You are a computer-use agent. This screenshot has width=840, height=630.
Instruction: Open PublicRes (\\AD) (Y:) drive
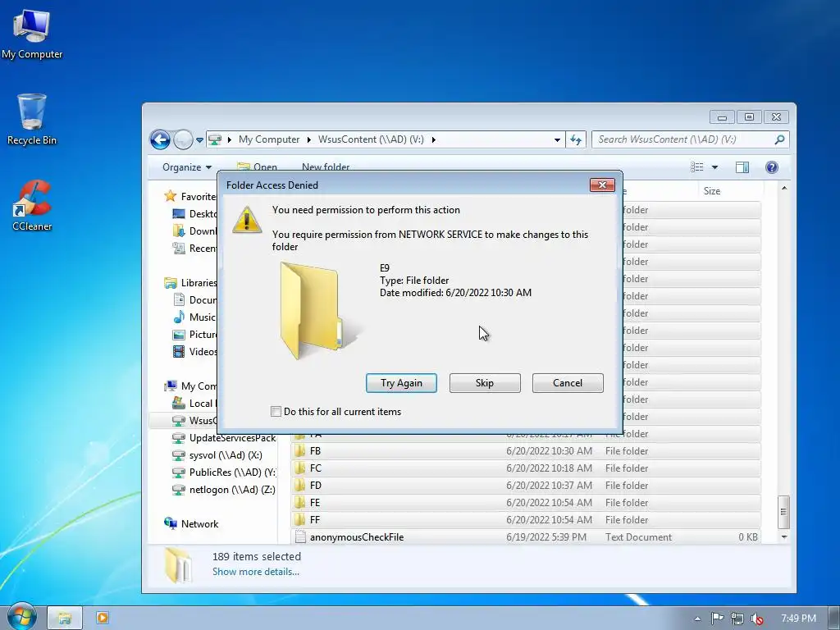[x=225, y=472]
